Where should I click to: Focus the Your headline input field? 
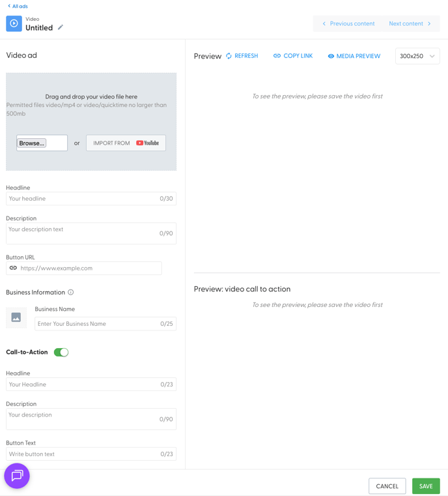pyautogui.click(x=82, y=199)
